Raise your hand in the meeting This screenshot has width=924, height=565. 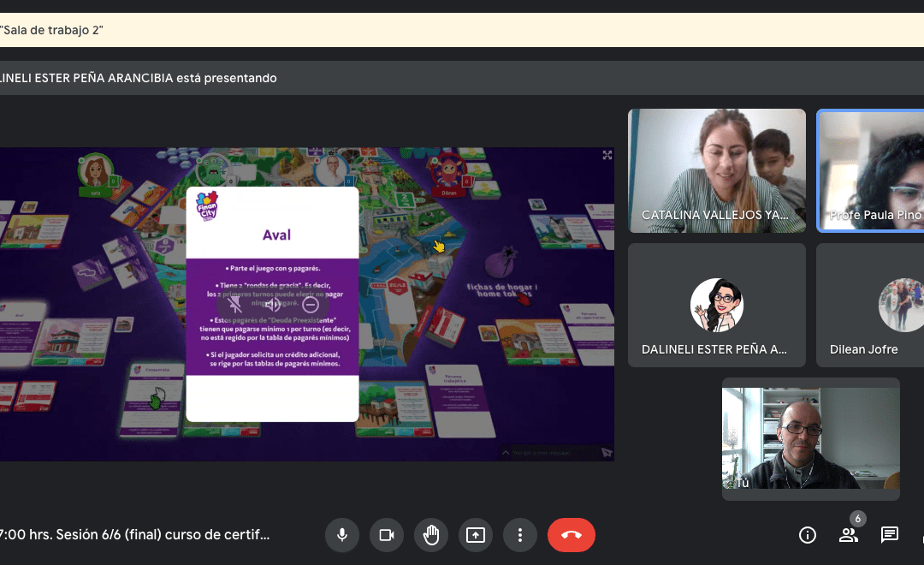tap(431, 535)
